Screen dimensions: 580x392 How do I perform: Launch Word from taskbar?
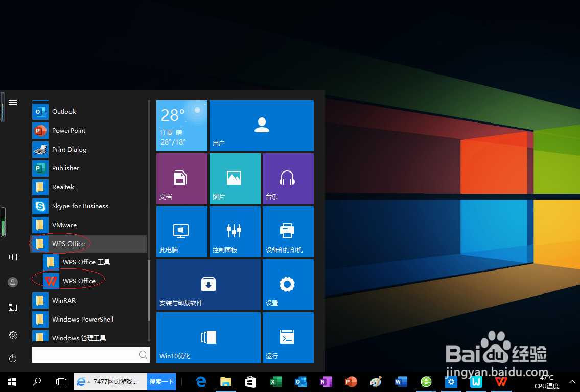401,382
